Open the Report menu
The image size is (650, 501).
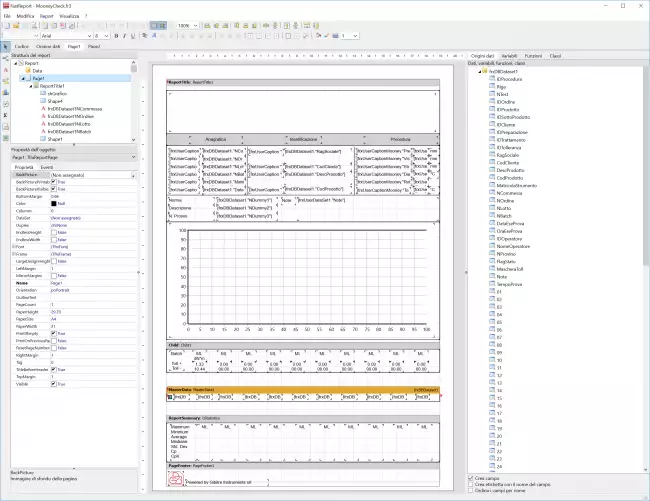coord(47,17)
